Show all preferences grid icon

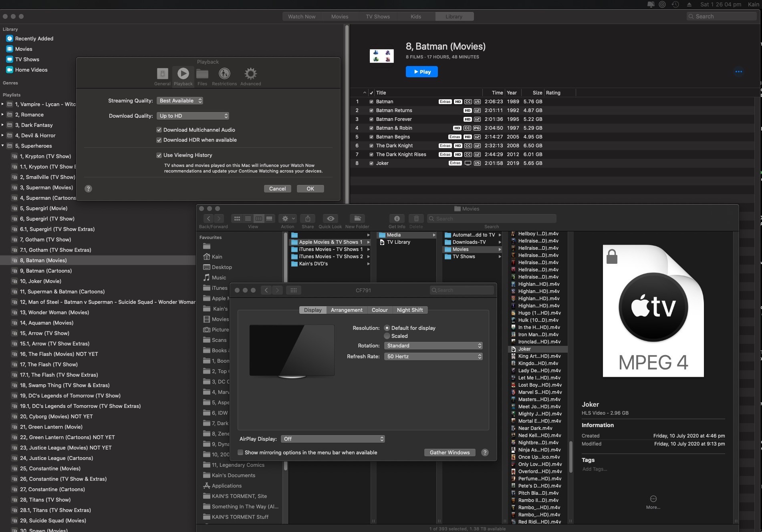tap(293, 290)
